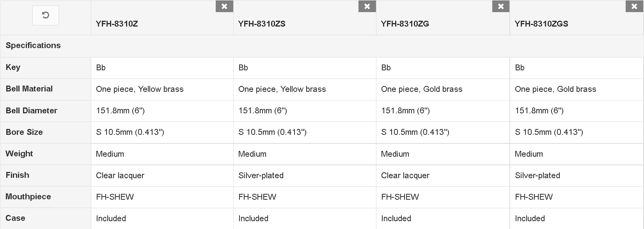Select the YFH-8310ZGS model heading
The image size is (644, 229).
click(541, 24)
